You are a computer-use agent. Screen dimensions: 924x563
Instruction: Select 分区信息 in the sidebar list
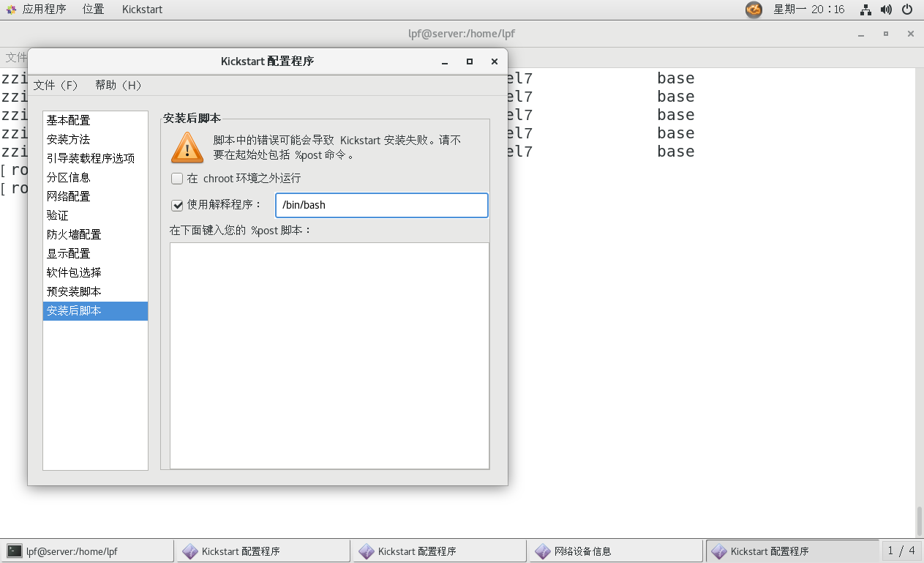95,177
